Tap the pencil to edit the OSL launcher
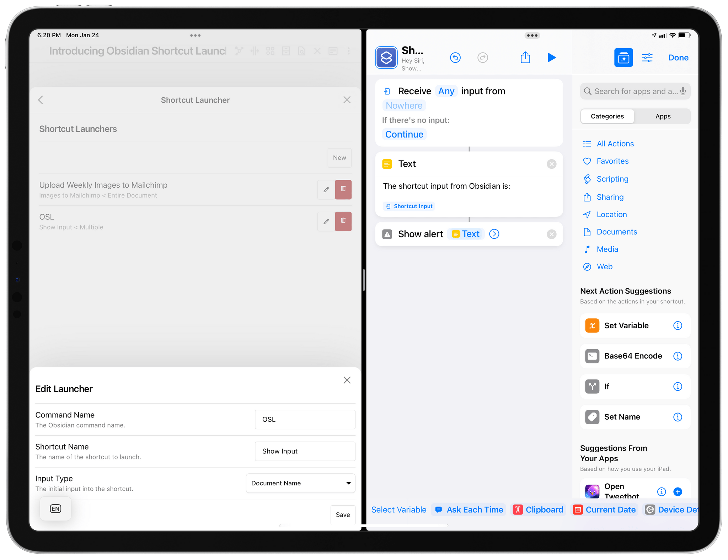 click(326, 221)
